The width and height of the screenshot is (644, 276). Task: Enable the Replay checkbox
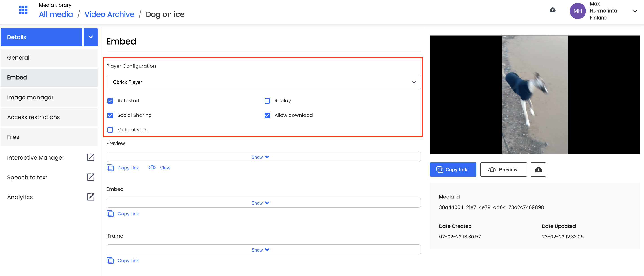click(267, 101)
